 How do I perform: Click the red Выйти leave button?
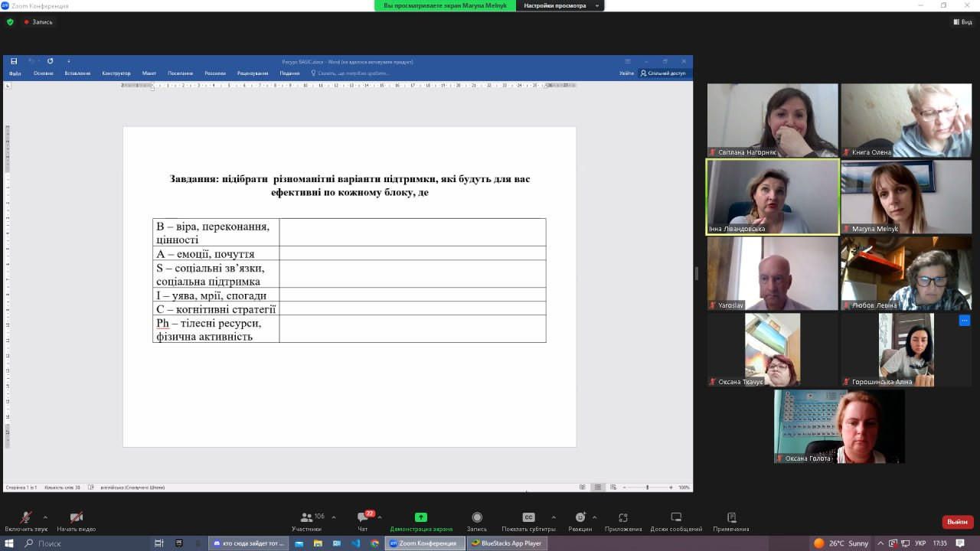[957, 522]
